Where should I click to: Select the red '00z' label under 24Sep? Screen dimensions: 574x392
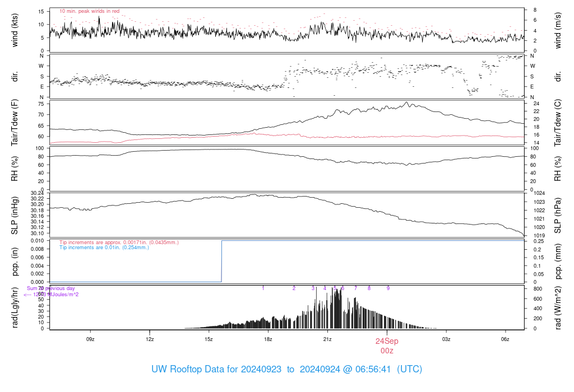click(387, 351)
